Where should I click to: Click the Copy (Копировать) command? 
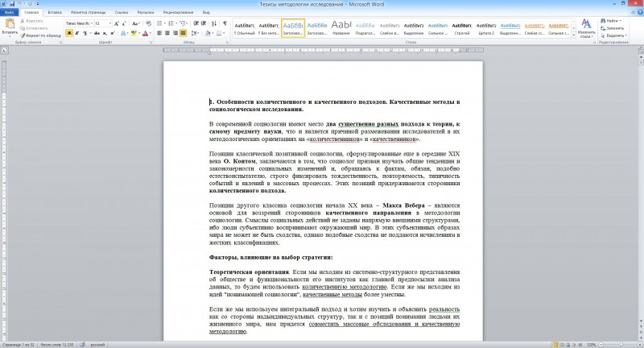tap(34, 28)
